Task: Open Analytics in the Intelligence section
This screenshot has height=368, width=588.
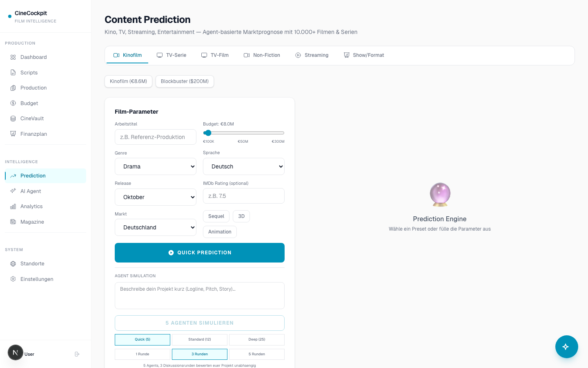Action: pyautogui.click(x=31, y=206)
